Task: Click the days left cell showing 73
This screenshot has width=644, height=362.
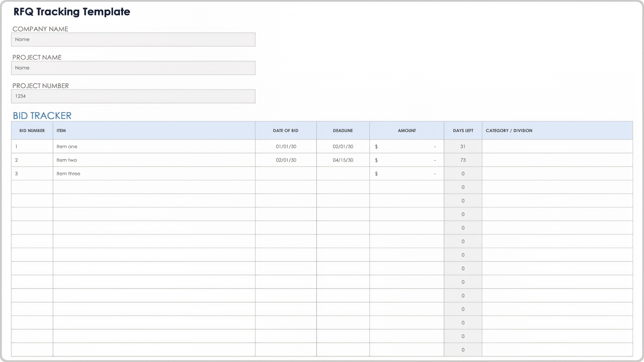Action: [463, 160]
